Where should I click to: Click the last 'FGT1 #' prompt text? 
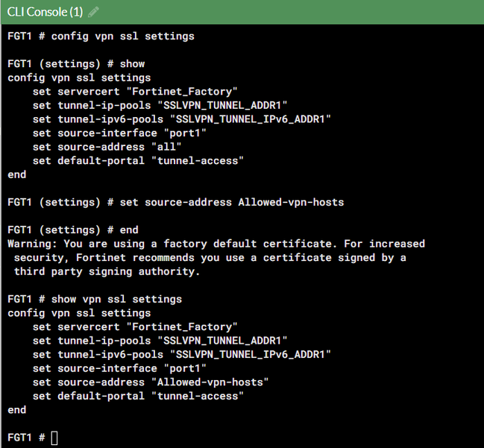pos(27,438)
